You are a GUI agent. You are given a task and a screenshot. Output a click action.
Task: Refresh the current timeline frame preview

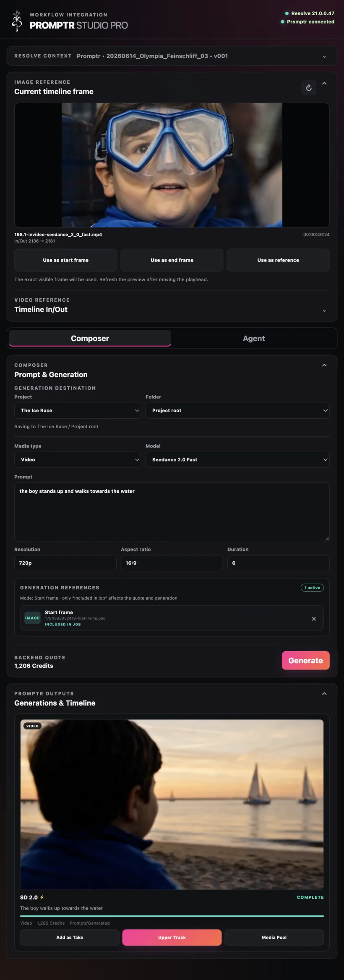click(309, 88)
